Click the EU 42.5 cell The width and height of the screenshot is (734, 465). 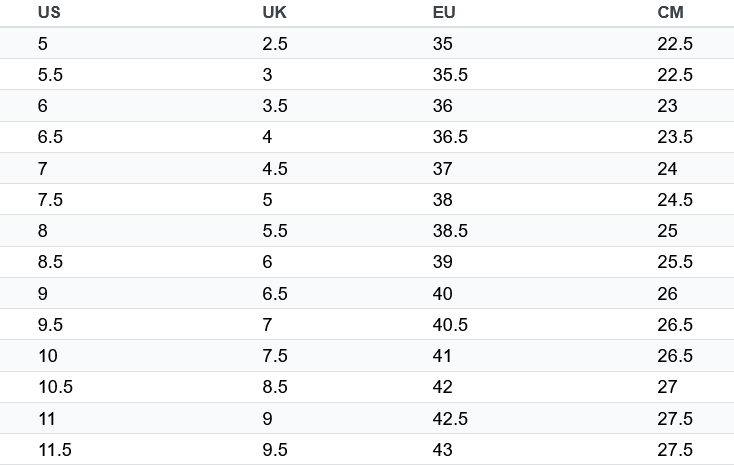point(450,418)
